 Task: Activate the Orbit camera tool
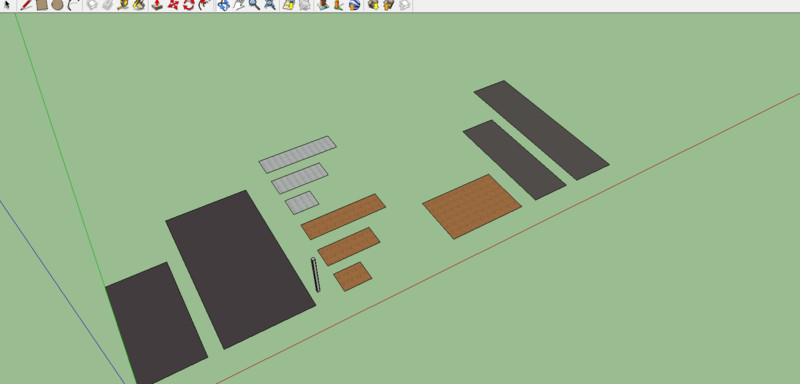pos(223,5)
